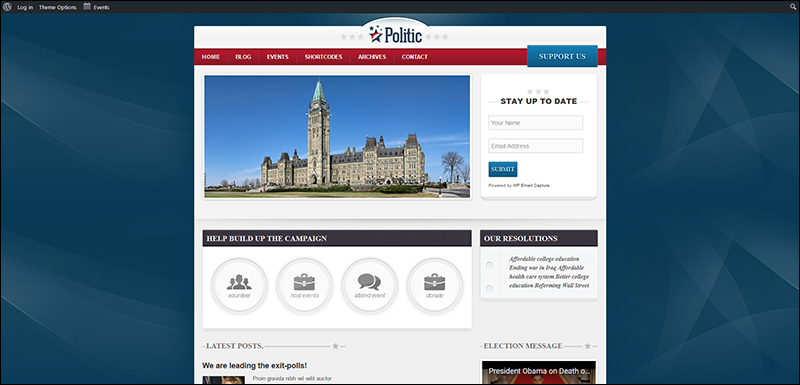This screenshot has height=385, width=800.
Task: Select the host events briefcase icon
Action: (304, 286)
